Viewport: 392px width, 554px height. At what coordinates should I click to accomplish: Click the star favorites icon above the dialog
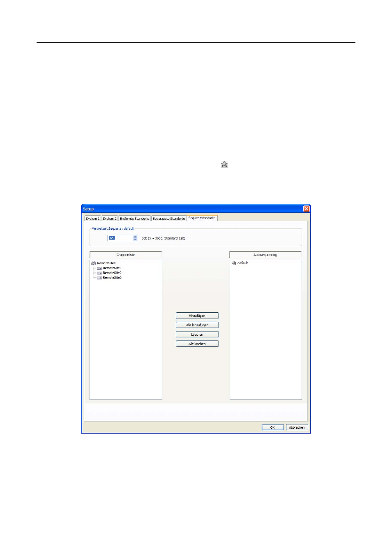click(224, 164)
